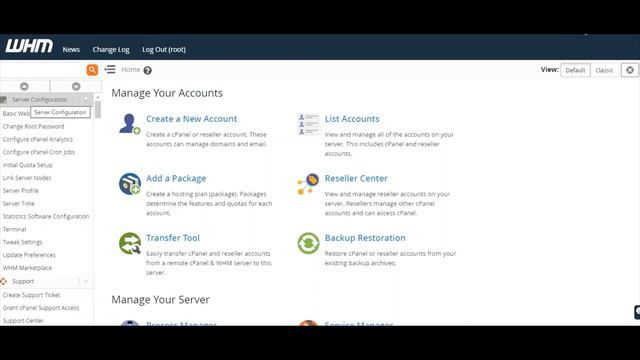Click the Reseller Center icon
This screenshot has height=360, width=640.
coord(308,184)
